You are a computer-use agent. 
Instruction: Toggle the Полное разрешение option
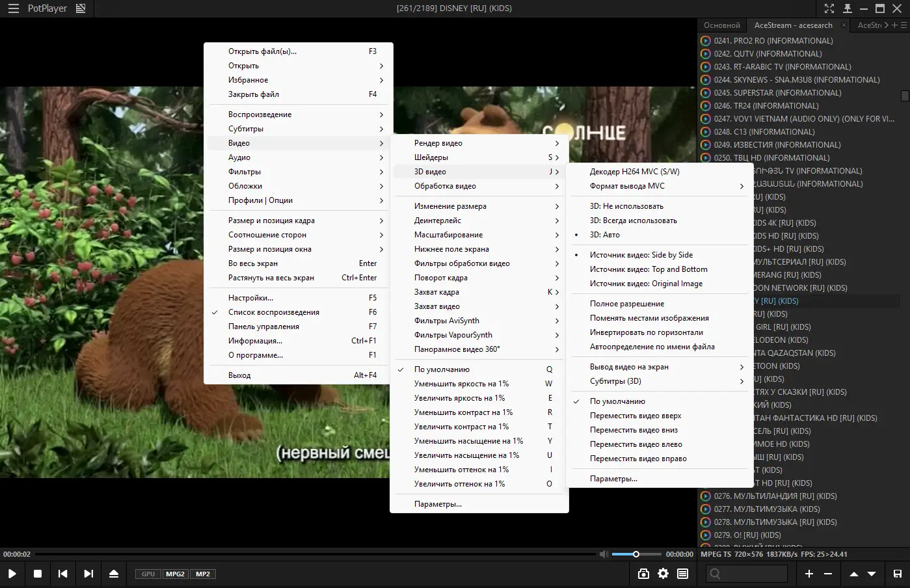[x=659, y=304]
